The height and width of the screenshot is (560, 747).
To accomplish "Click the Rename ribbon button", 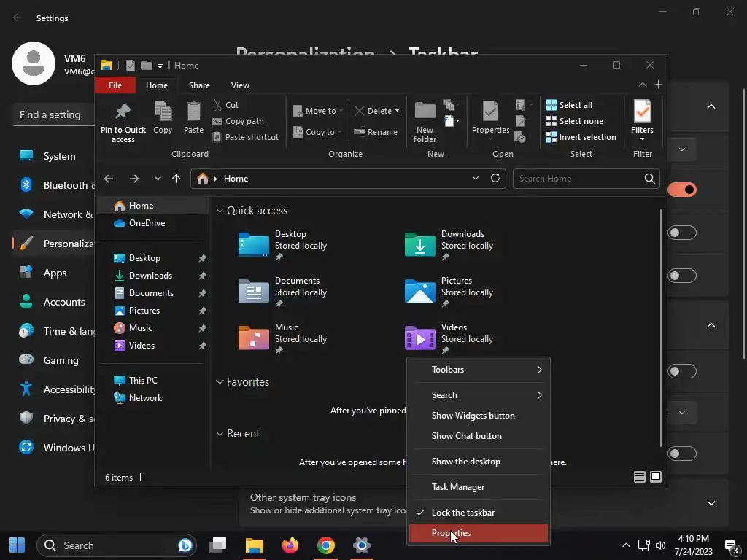I will pyautogui.click(x=376, y=132).
